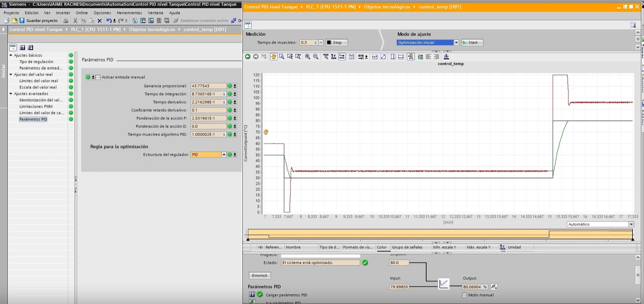
Task: Go back with the green left arrow
Action: pos(248,57)
